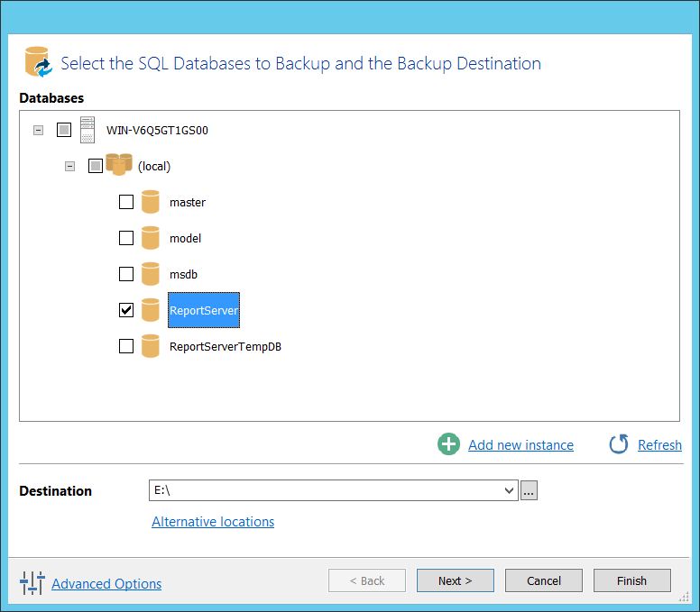The width and height of the screenshot is (700, 612).
Task: Click the circular Refresh arrow icon
Action: [x=619, y=444]
